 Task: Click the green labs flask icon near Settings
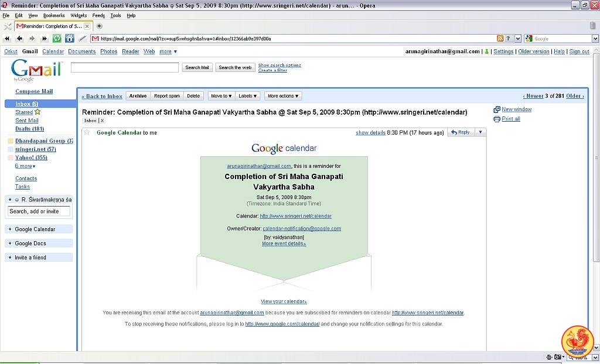486,51
